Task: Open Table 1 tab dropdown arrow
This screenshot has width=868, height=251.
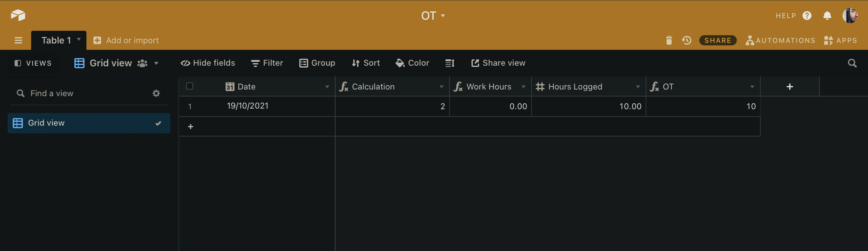Action: 79,39
